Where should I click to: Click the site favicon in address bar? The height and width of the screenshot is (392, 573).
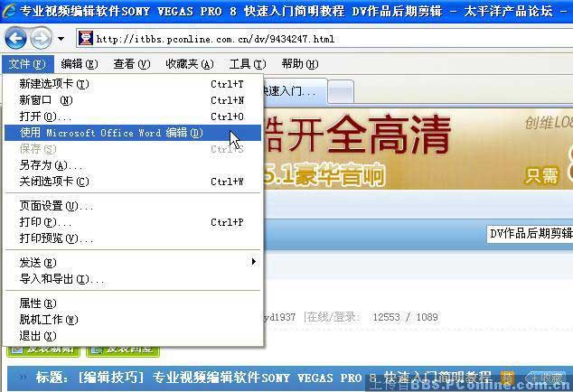coord(86,38)
